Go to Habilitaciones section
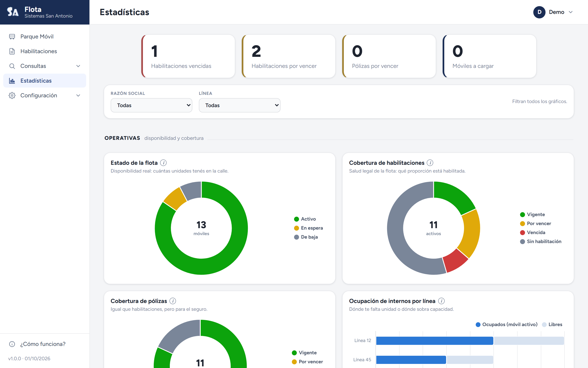The height and width of the screenshot is (368, 588). coord(45,51)
